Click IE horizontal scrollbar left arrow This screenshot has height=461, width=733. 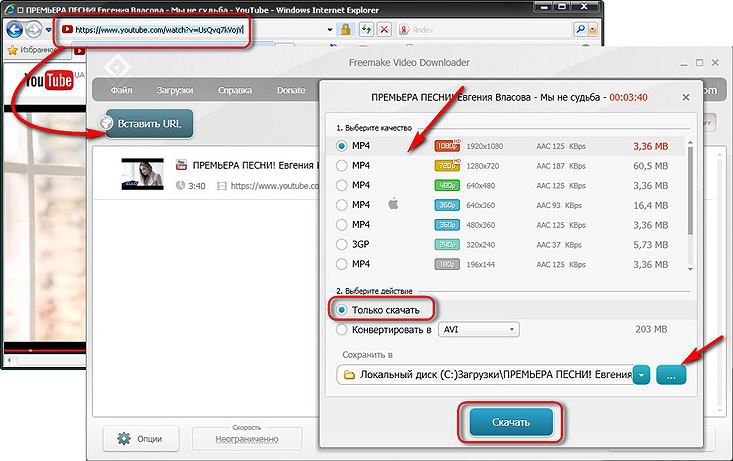(9, 360)
